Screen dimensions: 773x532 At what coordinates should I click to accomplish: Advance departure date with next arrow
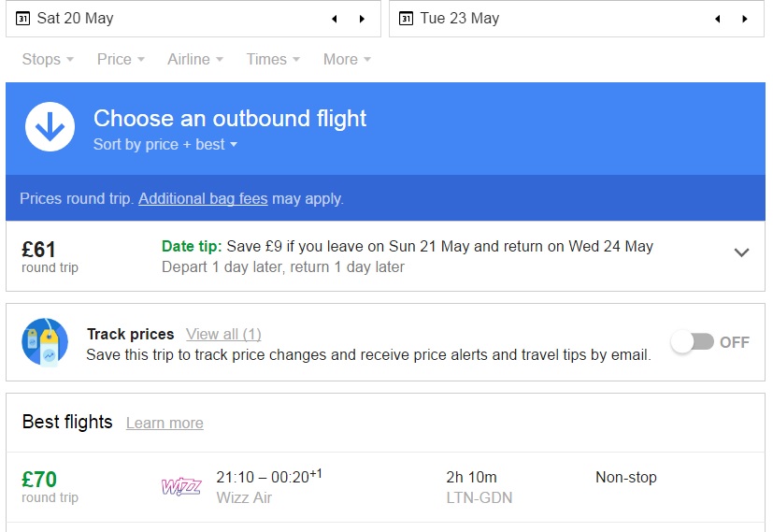(x=362, y=19)
